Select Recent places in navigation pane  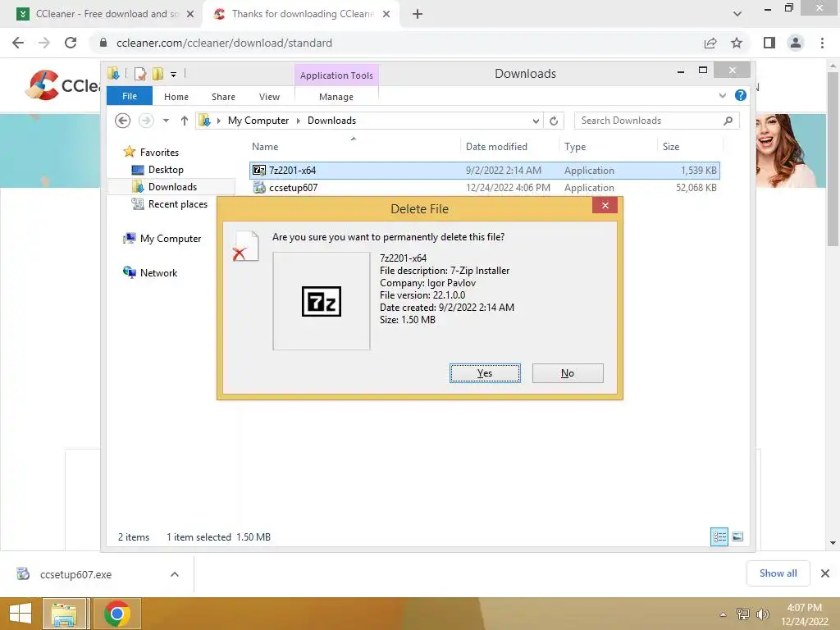pyautogui.click(x=177, y=204)
